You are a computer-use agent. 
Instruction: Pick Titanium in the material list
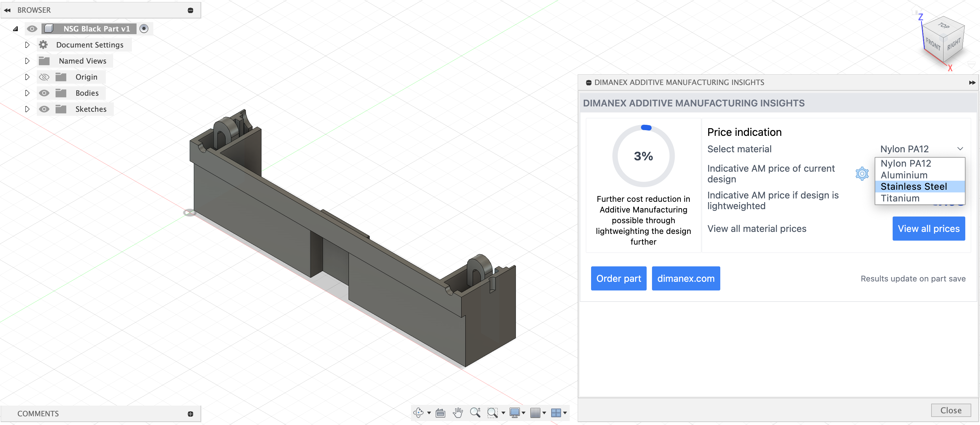[900, 198]
